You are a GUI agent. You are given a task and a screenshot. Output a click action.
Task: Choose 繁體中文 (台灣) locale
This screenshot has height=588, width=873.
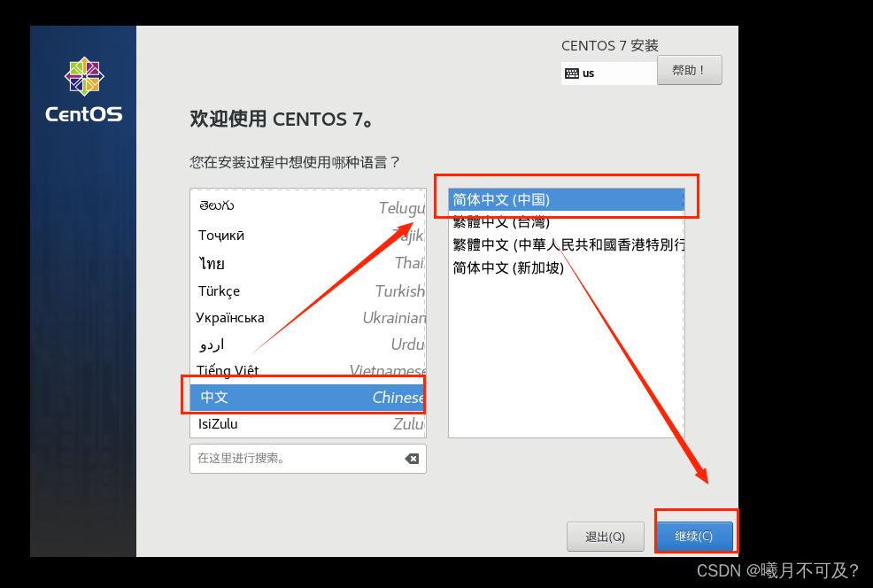(x=567, y=222)
